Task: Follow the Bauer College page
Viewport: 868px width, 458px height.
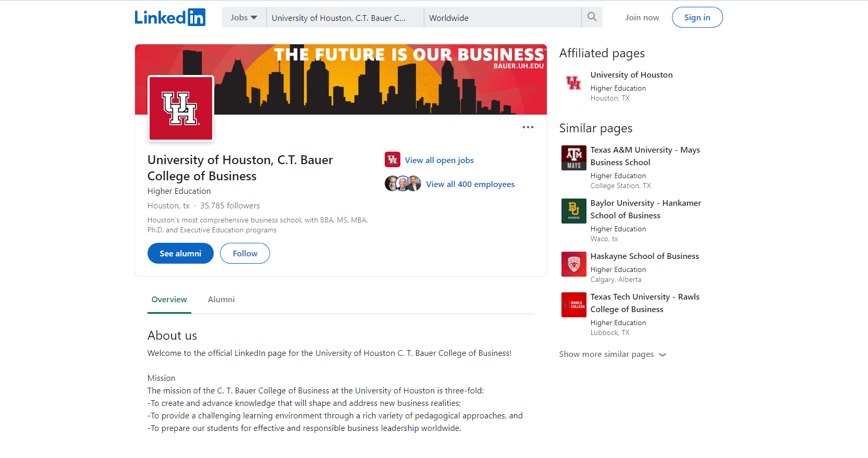Action: [245, 253]
